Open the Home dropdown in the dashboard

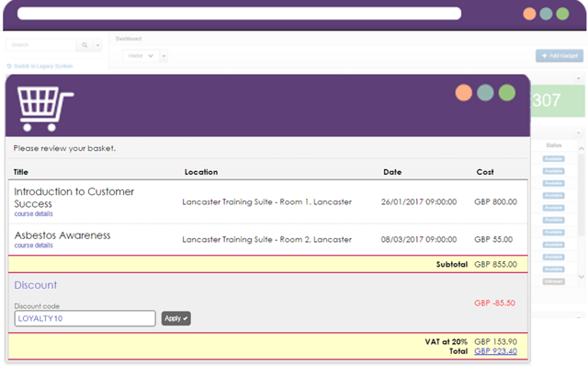(140, 56)
